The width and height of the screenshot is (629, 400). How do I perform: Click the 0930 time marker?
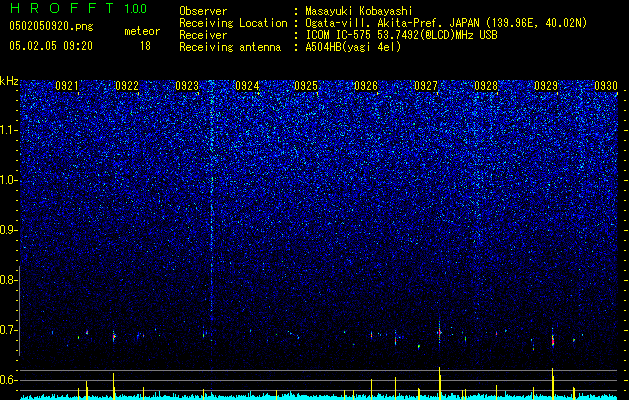click(x=606, y=86)
